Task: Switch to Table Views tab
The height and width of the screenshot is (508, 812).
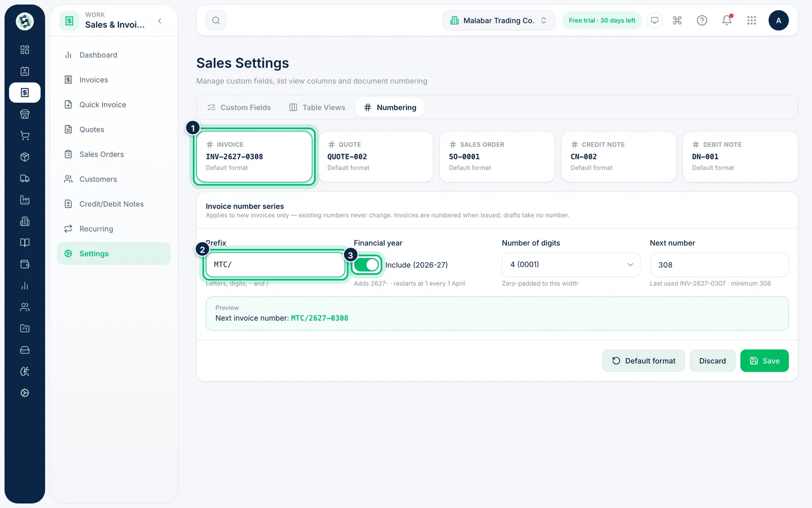Action: pyautogui.click(x=317, y=108)
